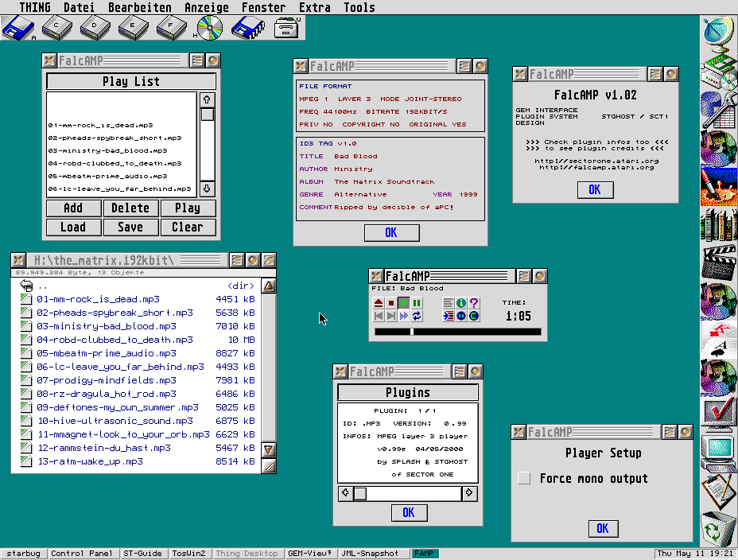This screenshot has width=738, height=560.
Task: Open the MP2 player sidebar icon
Action: [x=718, y=378]
